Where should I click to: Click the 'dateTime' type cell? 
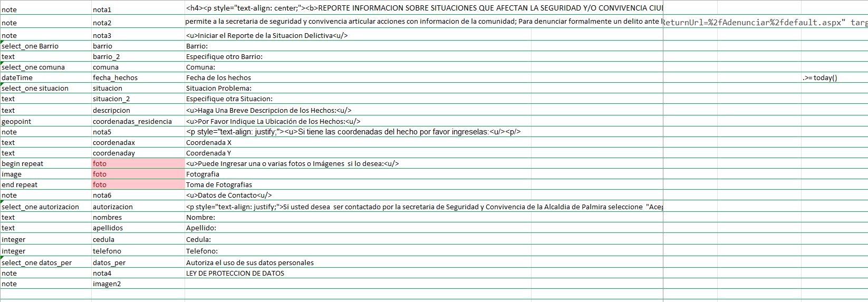click(x=46, y=77)
